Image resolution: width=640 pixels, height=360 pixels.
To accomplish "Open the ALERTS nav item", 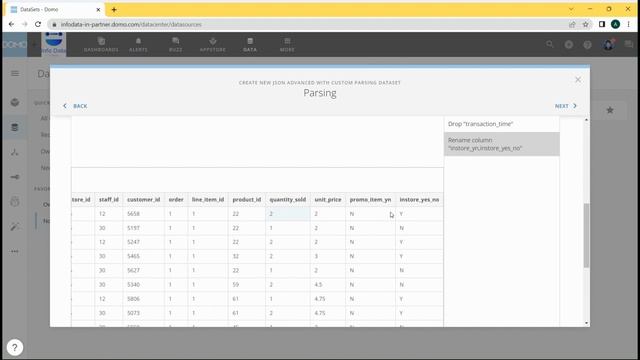I will click(x=138, y=44).
